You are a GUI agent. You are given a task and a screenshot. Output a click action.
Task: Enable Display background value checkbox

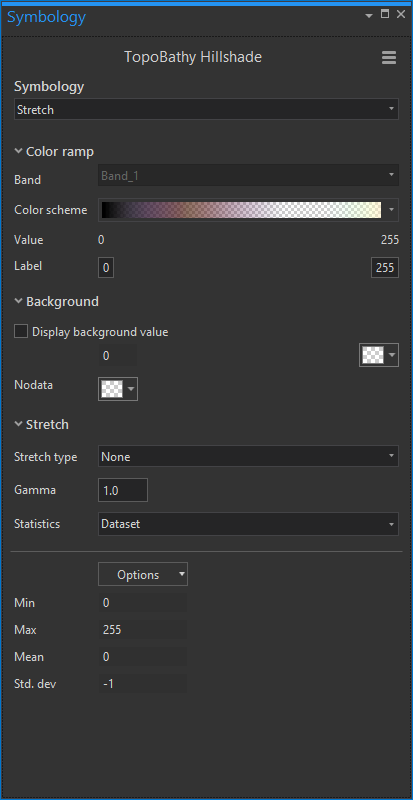[x=21, y=332]
